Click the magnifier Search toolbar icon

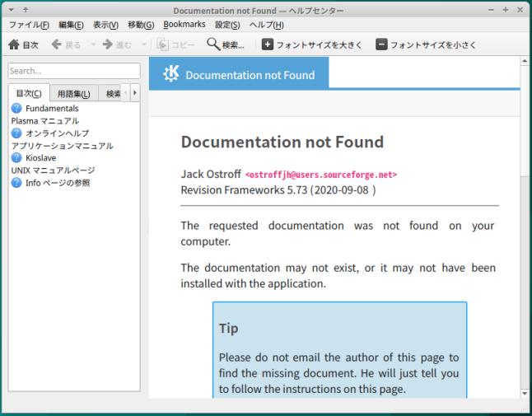(x=213, y=44)
